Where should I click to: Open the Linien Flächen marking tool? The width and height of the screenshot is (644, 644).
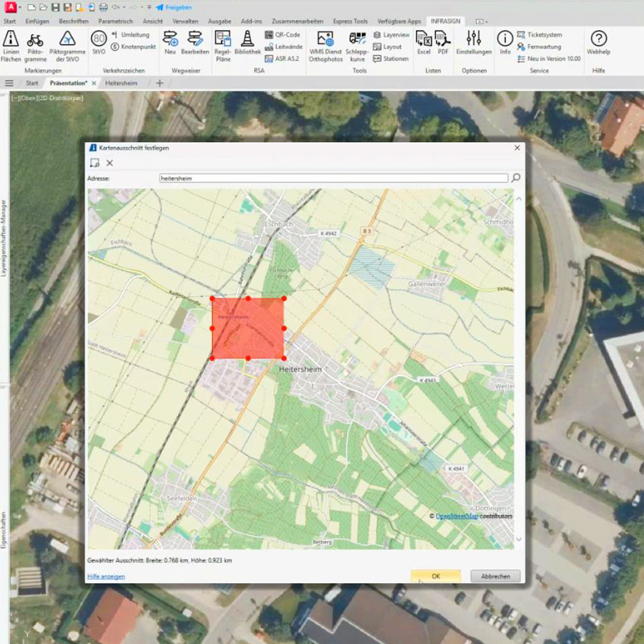tap(11, 45)
